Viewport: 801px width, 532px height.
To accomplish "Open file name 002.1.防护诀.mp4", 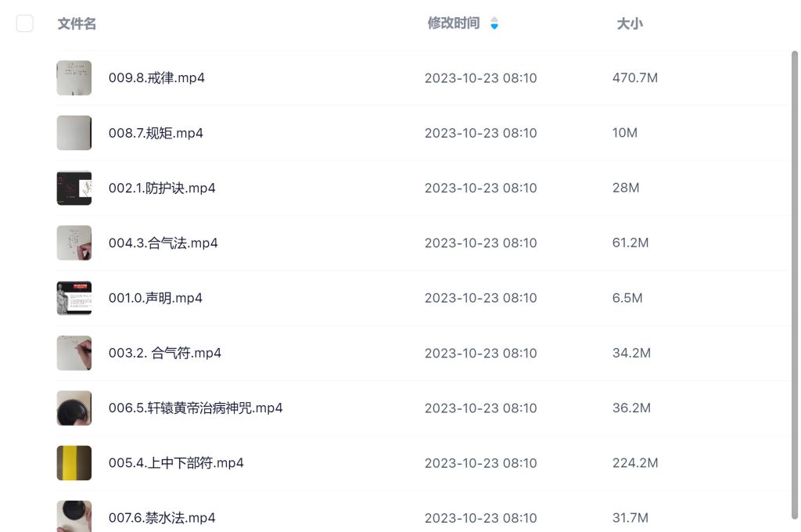I will click(162, 188).
